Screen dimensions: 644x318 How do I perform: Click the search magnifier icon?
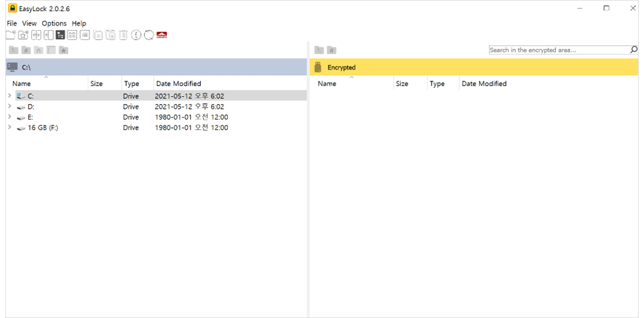[634, 49]
